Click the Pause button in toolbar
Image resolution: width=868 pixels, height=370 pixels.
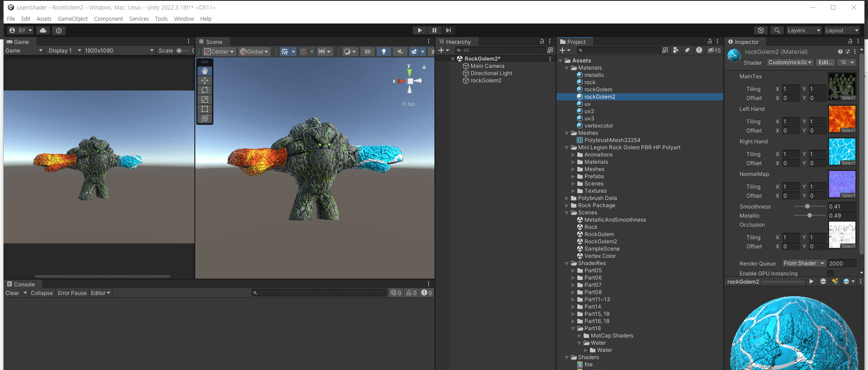(434, 30)
